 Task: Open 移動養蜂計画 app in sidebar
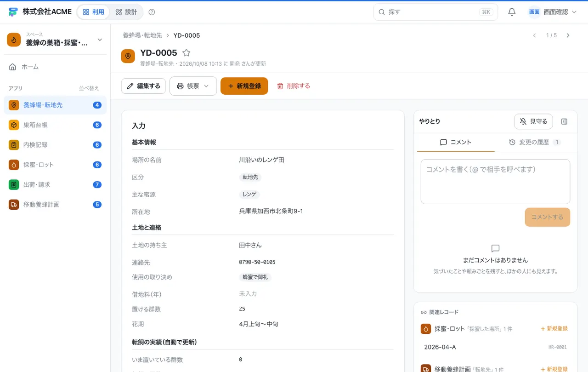55,204
